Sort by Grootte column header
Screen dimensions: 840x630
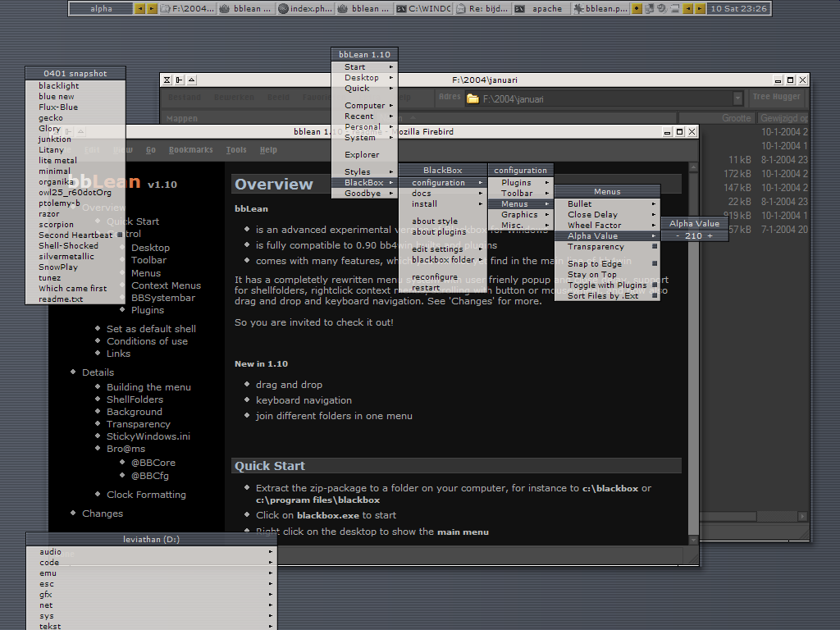click(718, 118)
